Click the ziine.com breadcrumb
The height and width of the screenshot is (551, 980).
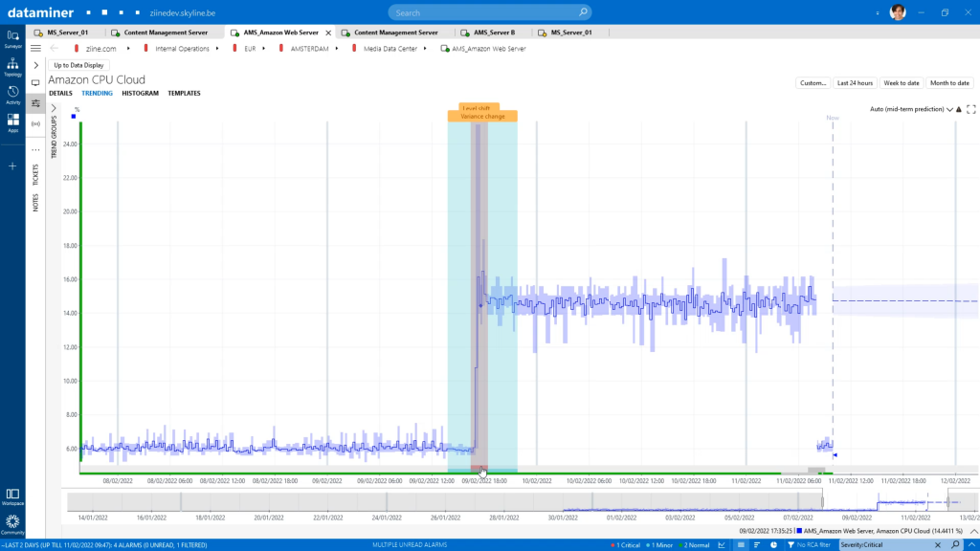click(100, 48)
